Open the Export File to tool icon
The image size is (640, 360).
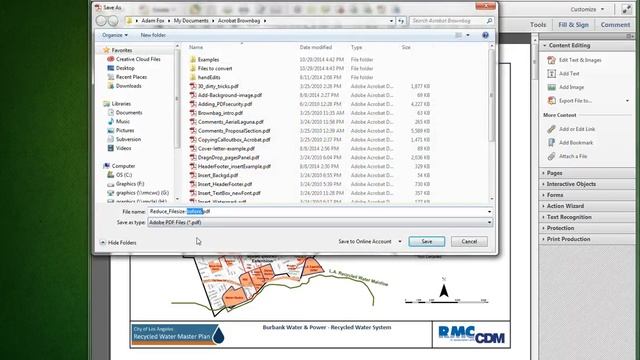[x=551, y=100]
